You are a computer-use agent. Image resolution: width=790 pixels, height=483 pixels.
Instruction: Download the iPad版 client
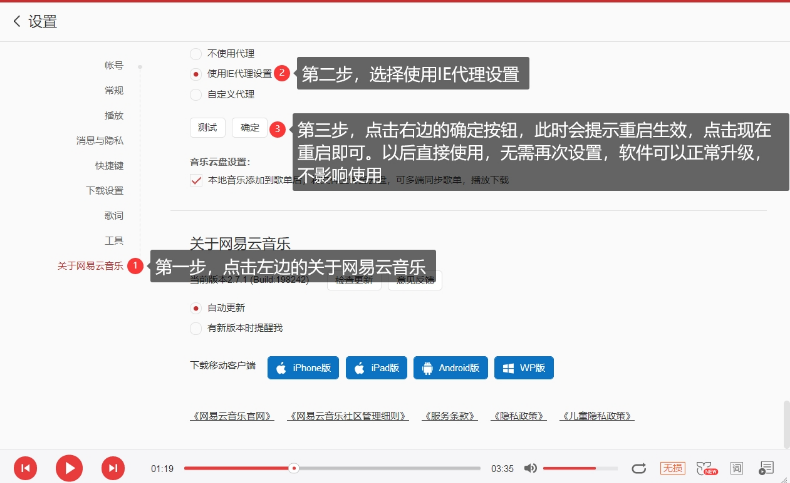click(376, 368)
